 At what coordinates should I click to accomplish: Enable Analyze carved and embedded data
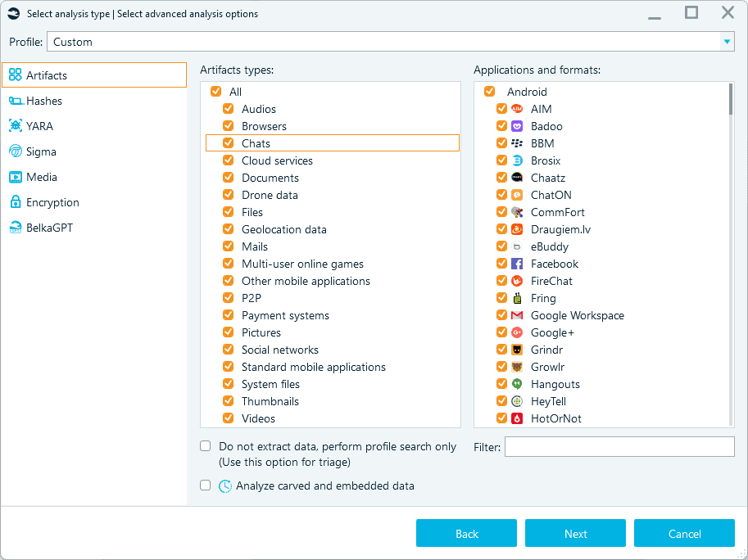pos(205,485)
